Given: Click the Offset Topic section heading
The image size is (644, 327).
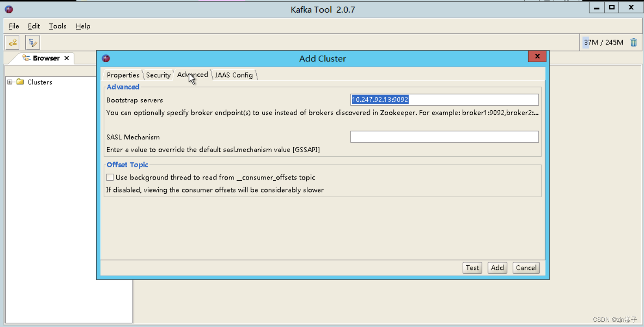Looking at the screenshot, I should [x=127, y=165].
